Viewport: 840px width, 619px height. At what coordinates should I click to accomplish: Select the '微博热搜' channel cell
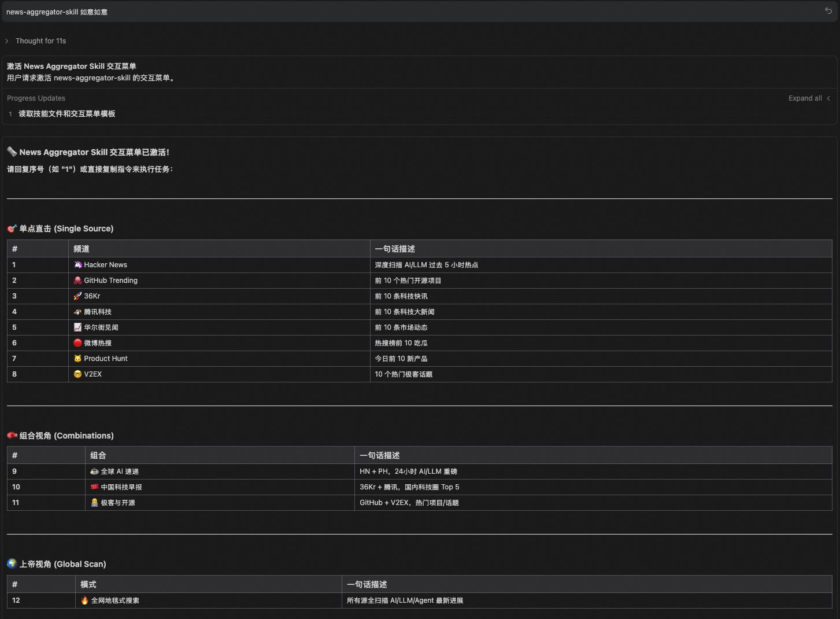219,343
